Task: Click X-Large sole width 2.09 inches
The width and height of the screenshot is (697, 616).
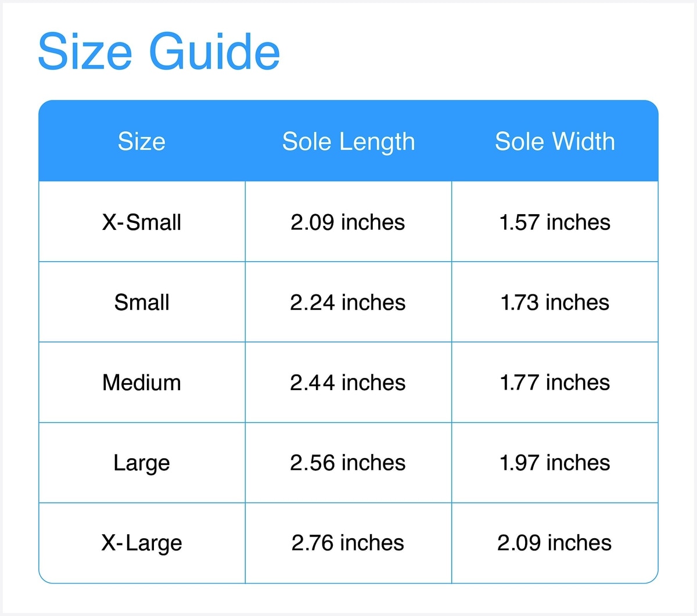Action: [555, 543]
